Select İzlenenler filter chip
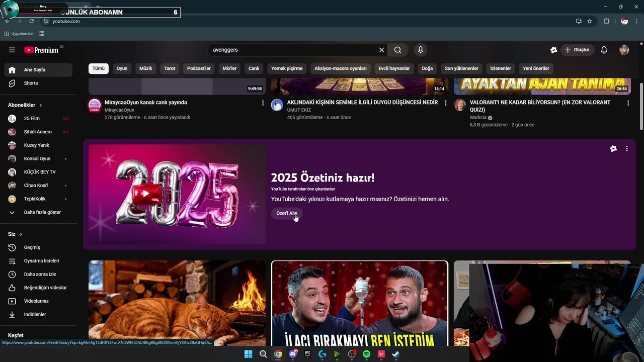 [501, 68]
